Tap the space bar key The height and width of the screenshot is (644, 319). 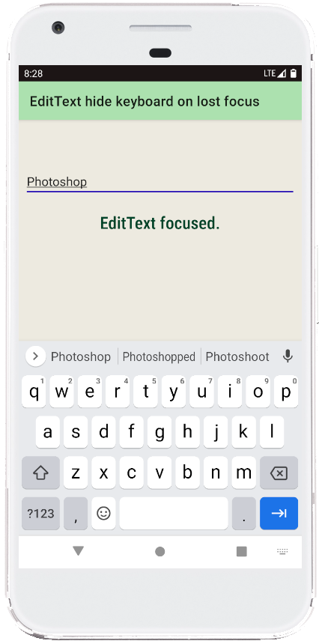(x=174, y=514)
